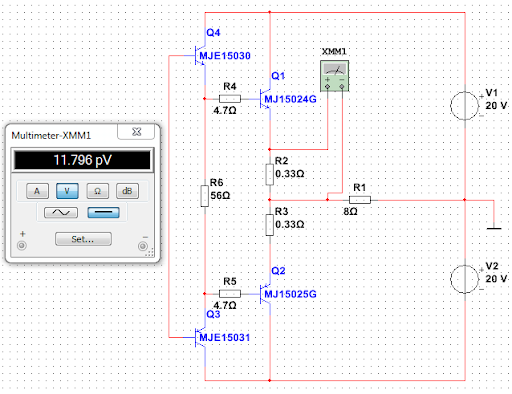
Task: Select the Q4 MJE15030 transistor
Action: (201, 55)
